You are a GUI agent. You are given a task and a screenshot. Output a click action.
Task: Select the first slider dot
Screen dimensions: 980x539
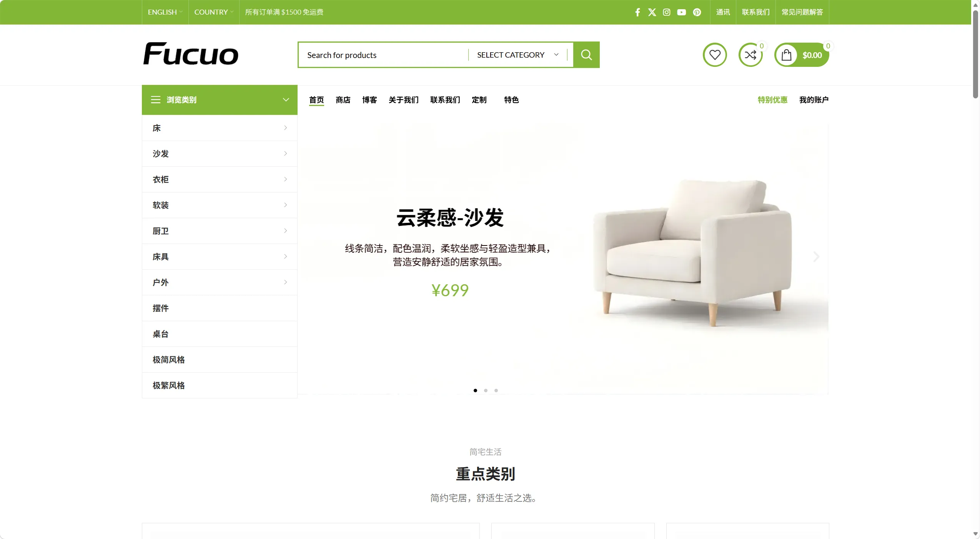coord(476,390)
